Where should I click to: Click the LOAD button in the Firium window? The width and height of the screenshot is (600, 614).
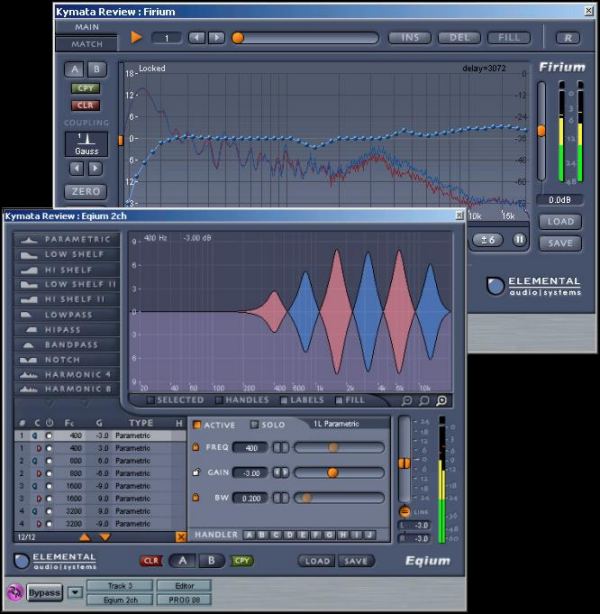(x=560, y=222)
